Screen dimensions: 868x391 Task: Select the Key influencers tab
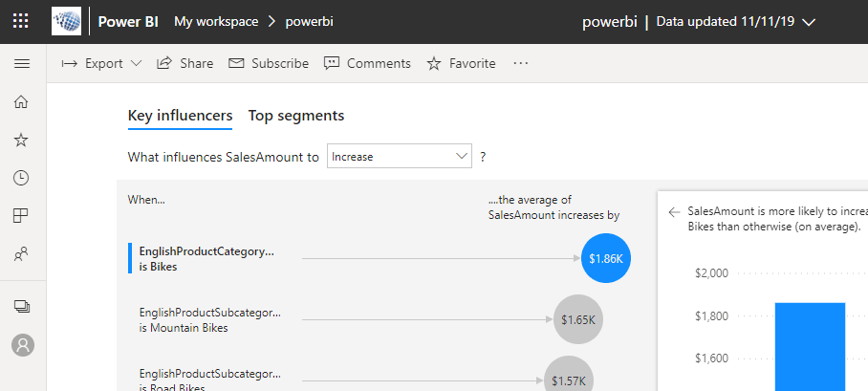(x=180, y=116)
